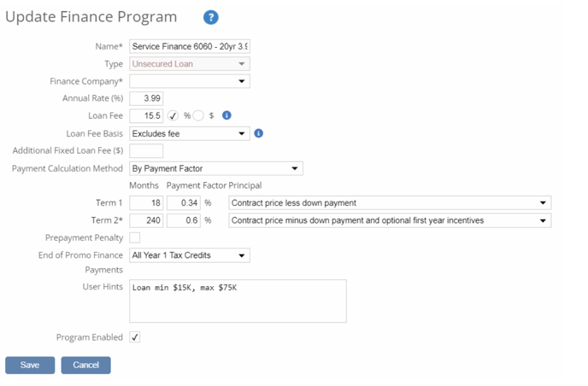Click the info icon beside Loan Fee Basis

259,133
